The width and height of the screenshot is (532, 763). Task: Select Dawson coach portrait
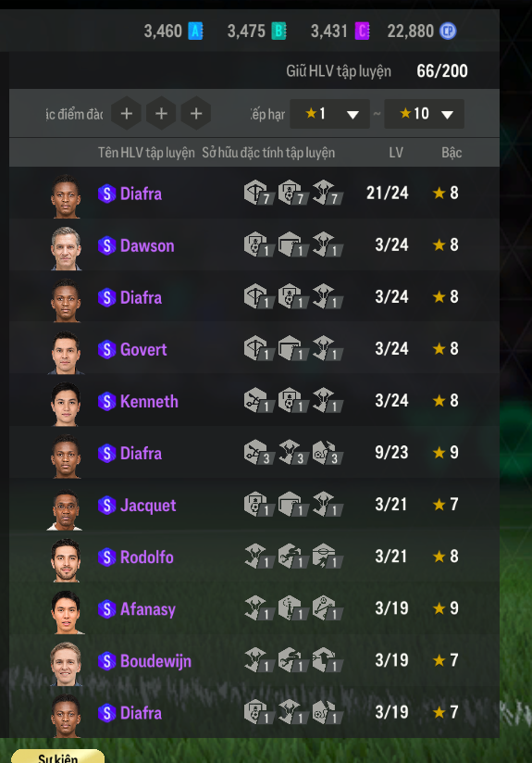[x=66, y=247]
